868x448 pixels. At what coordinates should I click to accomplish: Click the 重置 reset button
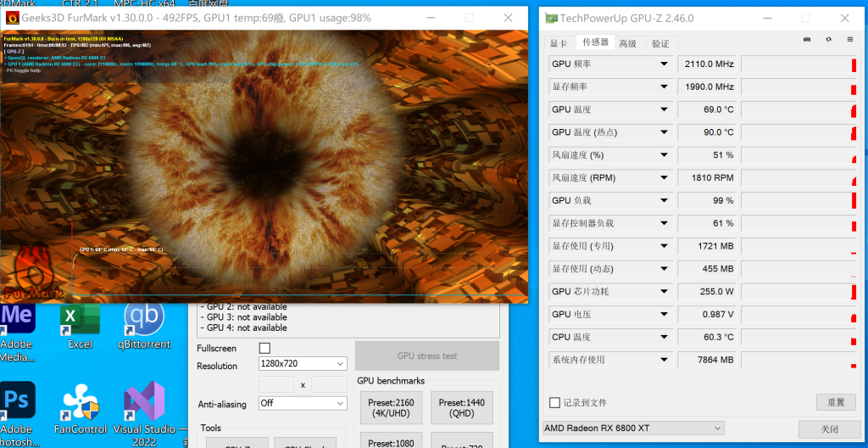click(x=835, y=402)
